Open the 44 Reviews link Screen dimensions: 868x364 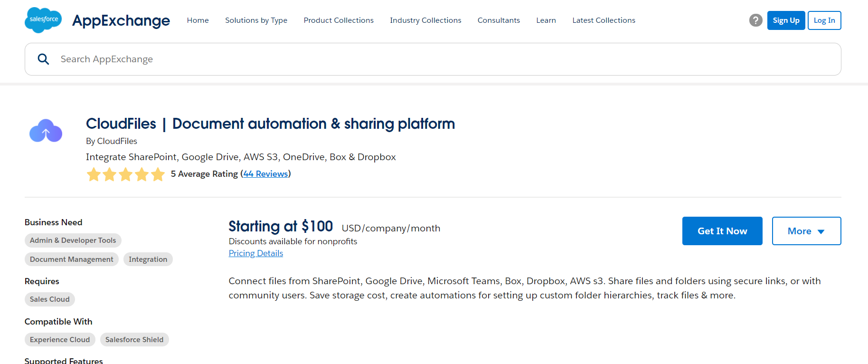(265, 174)
